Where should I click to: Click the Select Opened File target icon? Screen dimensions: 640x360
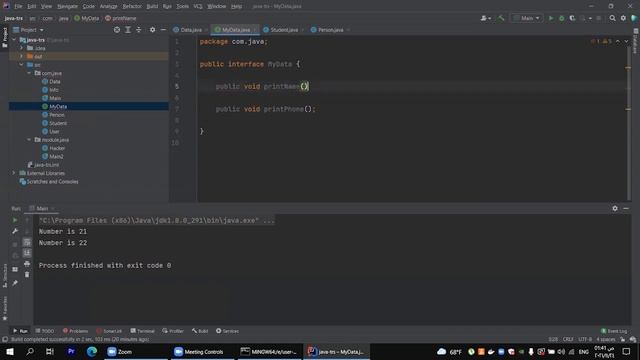pos(117,30)
